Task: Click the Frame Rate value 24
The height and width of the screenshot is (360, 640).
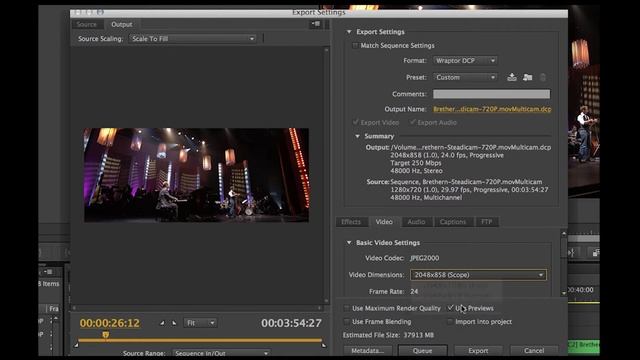Action: (x=414, y=291)
